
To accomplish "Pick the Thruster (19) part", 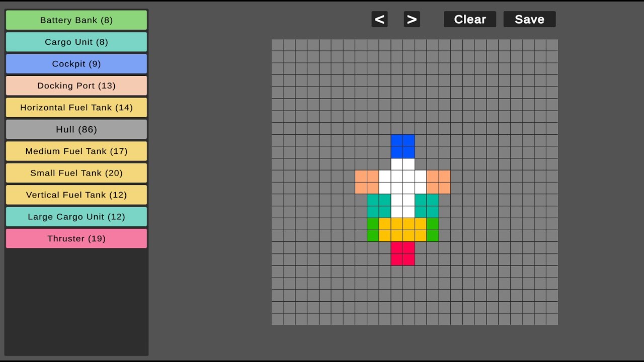I will click(x=76, y=238).
